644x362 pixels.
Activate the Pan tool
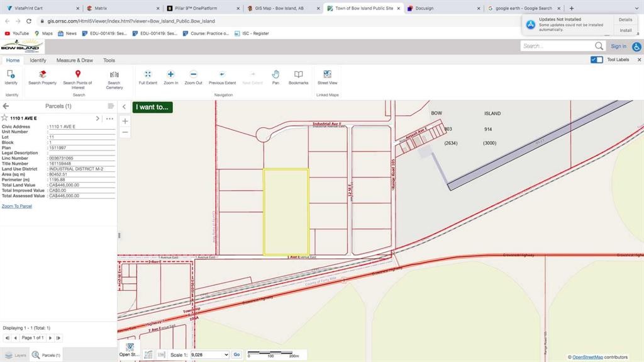click(x=275, y=77)
